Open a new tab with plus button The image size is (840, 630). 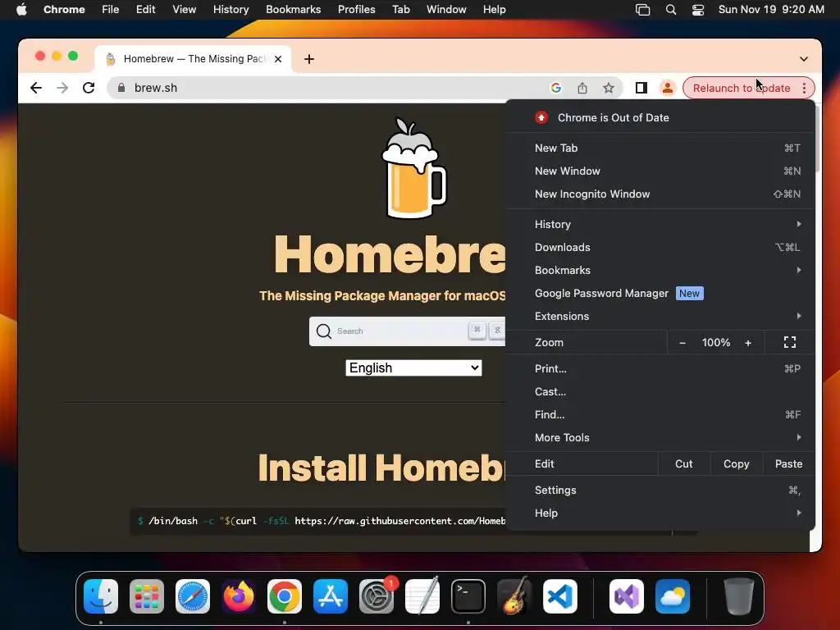coord(309,59)
